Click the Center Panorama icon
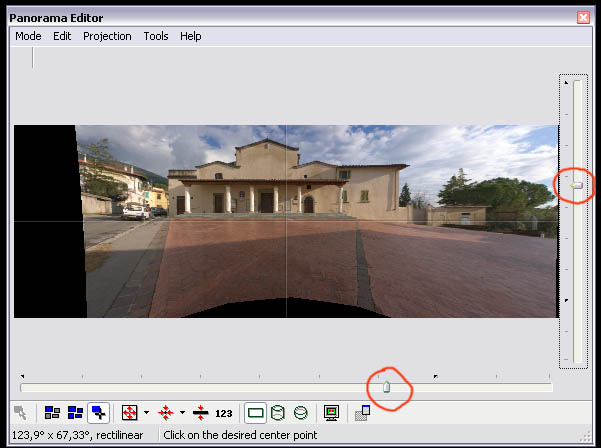This screenshot has width=601, height=448. point(166,413)
